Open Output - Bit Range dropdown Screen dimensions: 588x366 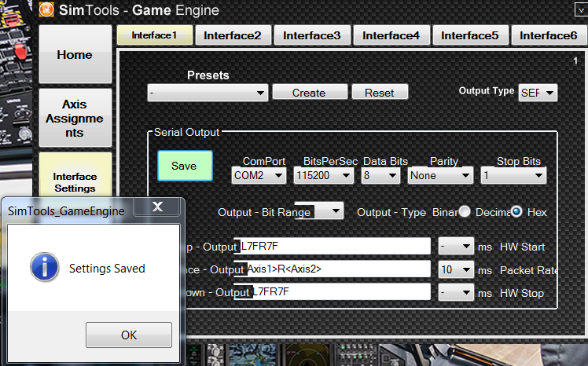pos(329,211)
